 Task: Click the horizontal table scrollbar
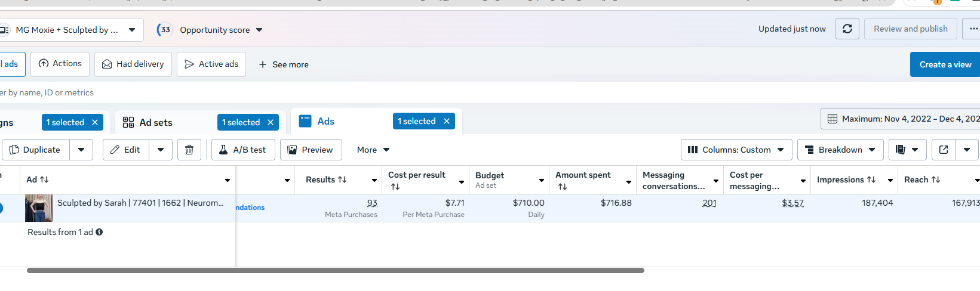click(x=335, y=271)
